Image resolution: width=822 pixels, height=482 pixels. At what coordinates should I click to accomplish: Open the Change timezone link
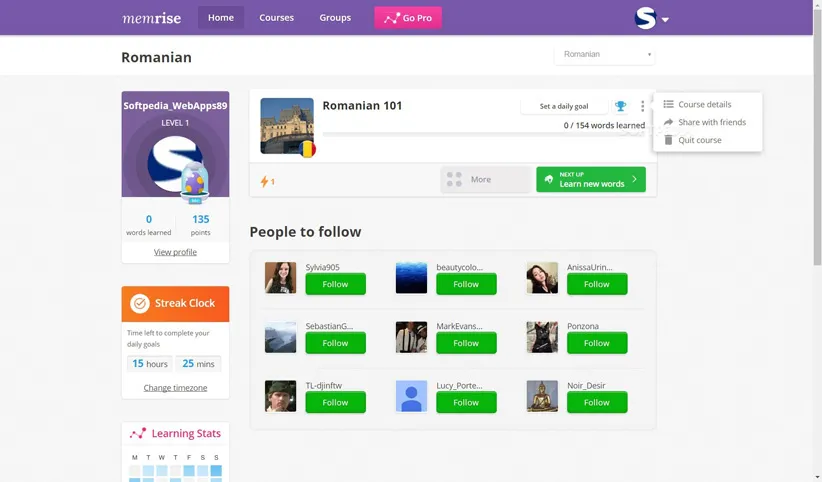[x=175, y=388]
